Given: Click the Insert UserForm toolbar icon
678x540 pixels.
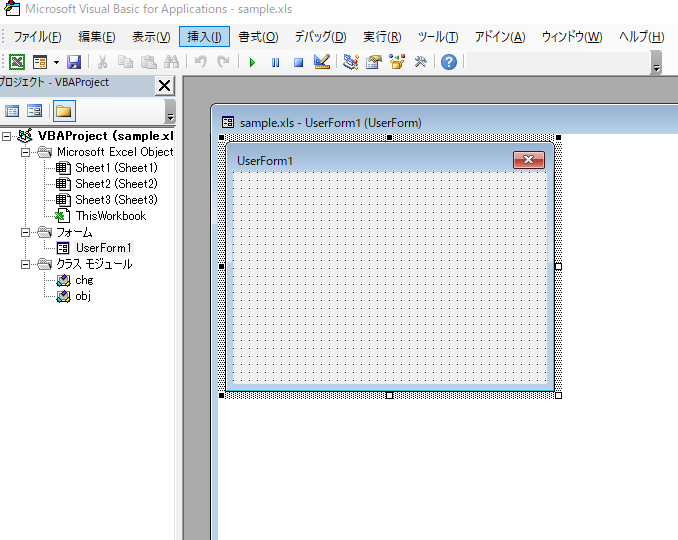Looking at the screenshot, I should (40, 62).
